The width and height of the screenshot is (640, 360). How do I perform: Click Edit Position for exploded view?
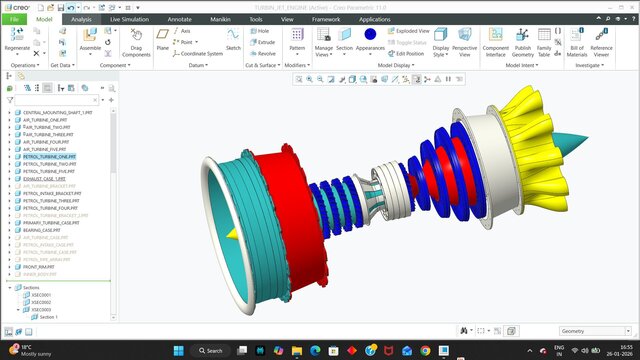406,53
